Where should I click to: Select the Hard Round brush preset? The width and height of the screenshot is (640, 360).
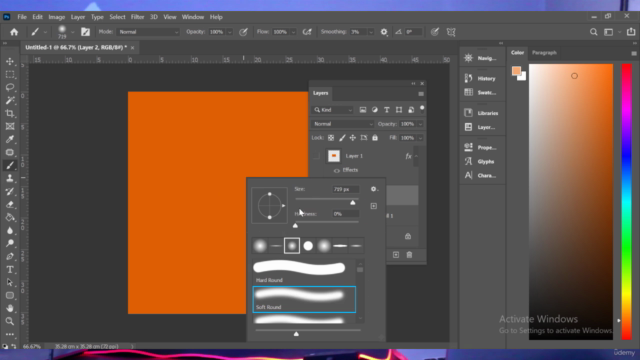(304, 272)
